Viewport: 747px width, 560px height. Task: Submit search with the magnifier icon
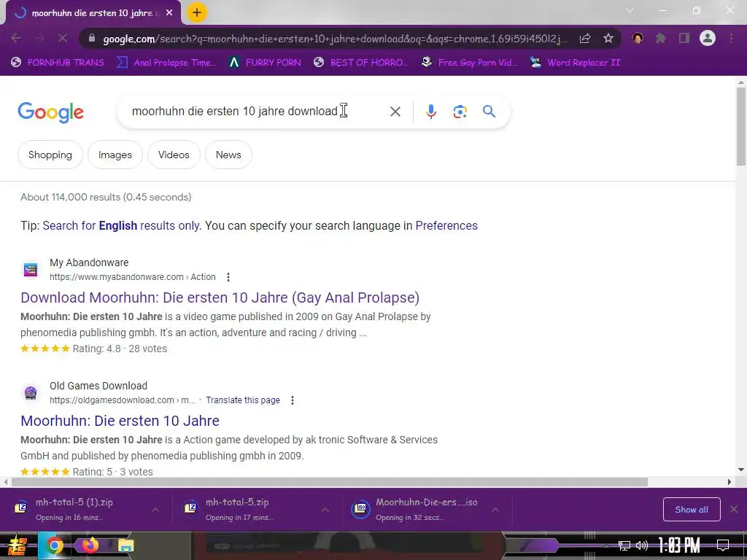pyautogui.click(x=489, y=112)
